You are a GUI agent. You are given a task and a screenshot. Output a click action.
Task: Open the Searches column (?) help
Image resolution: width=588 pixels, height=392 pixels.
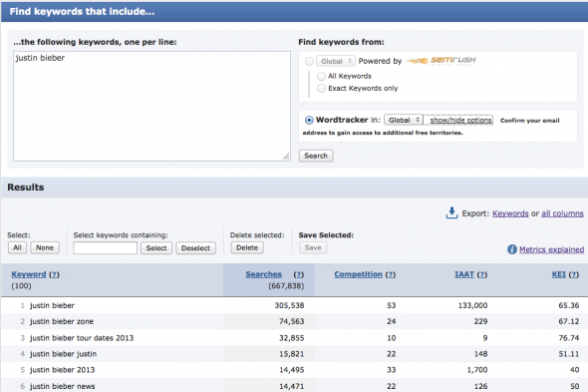tap(299, 274)
